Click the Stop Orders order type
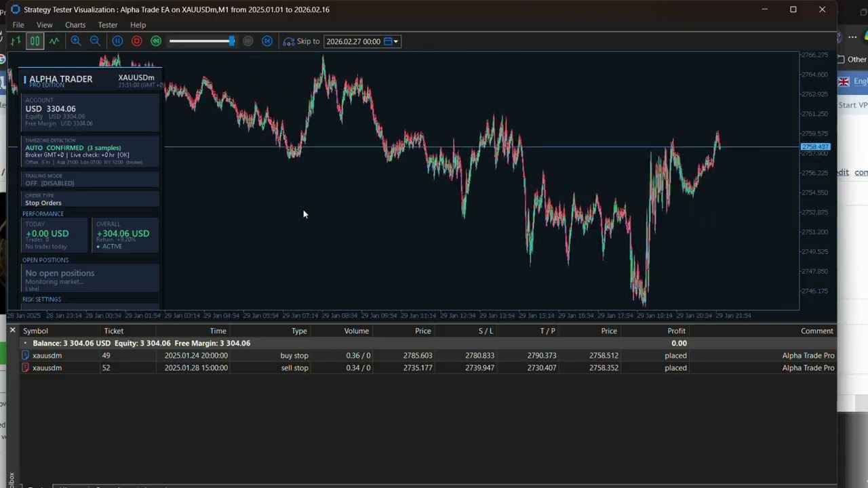Viewport: 868px width, 488px height. pos(43,203)
